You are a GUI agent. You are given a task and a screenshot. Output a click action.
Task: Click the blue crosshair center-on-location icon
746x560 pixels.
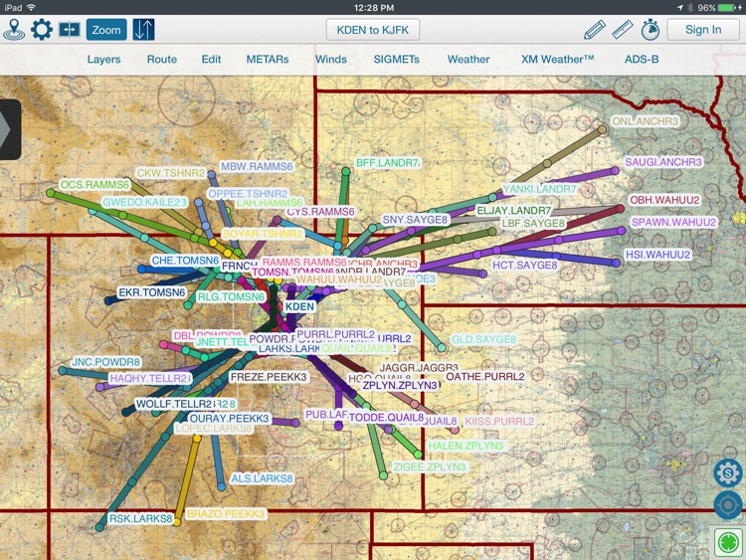(x=728, y=505)
